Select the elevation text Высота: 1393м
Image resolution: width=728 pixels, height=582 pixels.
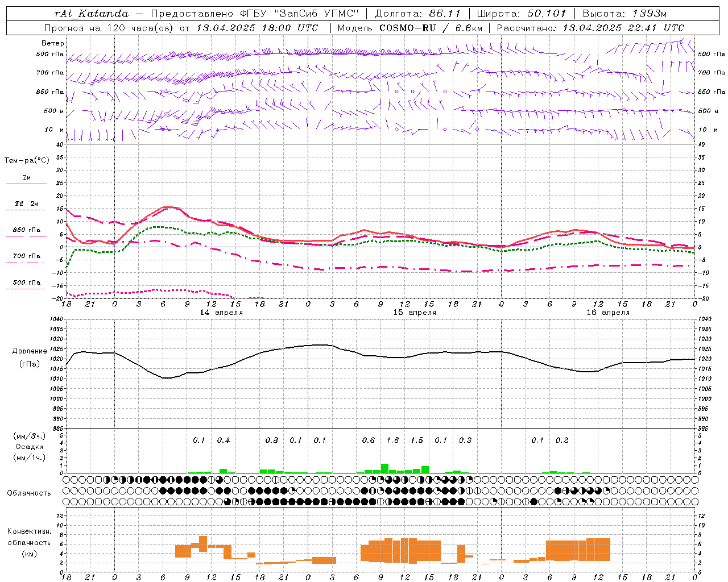click(x=624, y=14)
